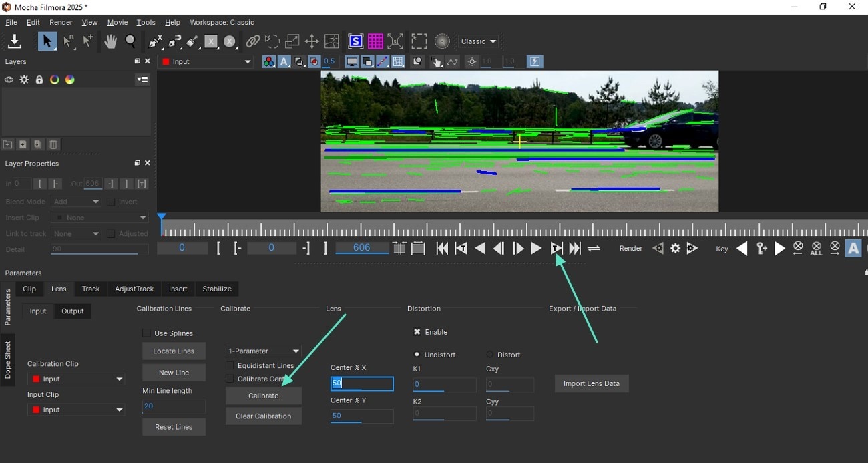The width and height of the screenshot is (868, 463).
Task: Click the gear icon in Layers header
Action: coord(24,80)
